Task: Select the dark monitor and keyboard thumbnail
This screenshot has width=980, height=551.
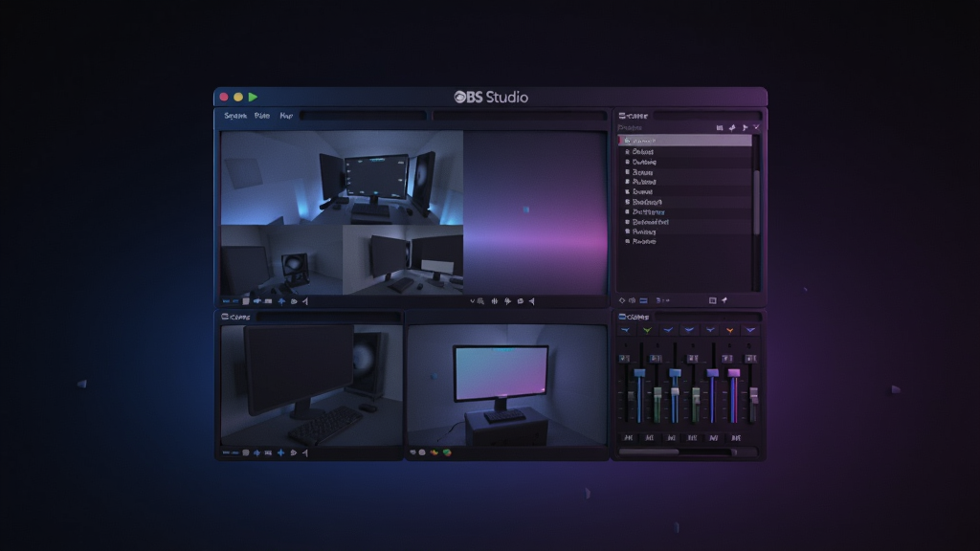Action: pyautogui.click(x=312, y=385)
